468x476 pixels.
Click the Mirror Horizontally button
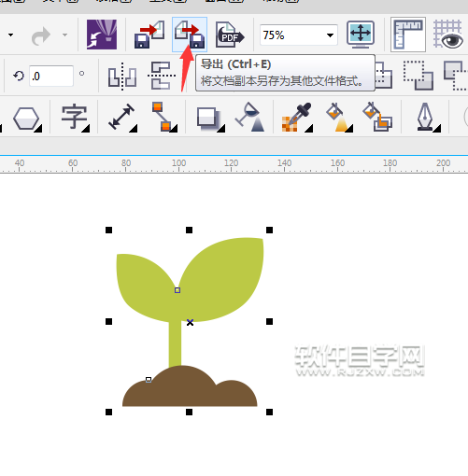pyautogui.click(x=122, y=77)
